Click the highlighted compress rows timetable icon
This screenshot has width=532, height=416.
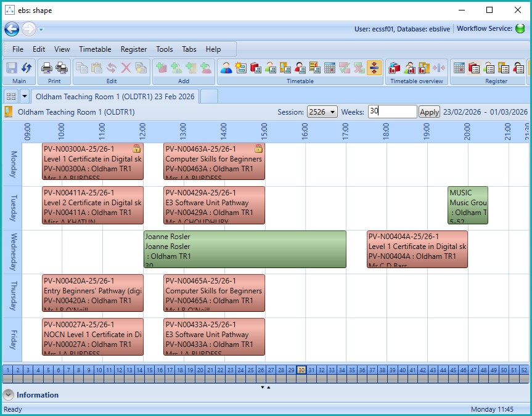tap(374, 68)
